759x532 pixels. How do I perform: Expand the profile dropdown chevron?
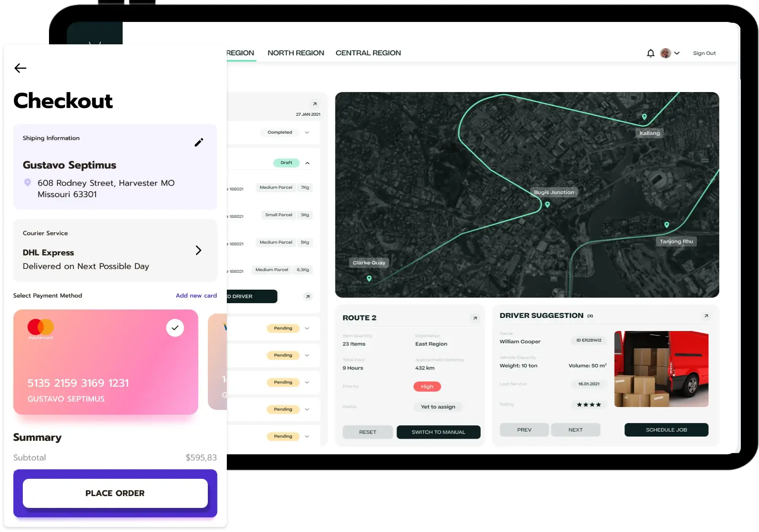click(x=677, y=53)
